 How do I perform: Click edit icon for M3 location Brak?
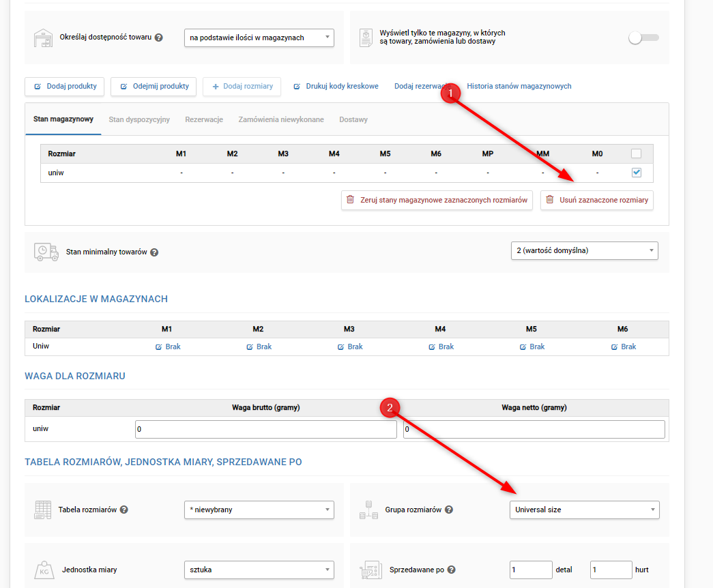point(341,347)
